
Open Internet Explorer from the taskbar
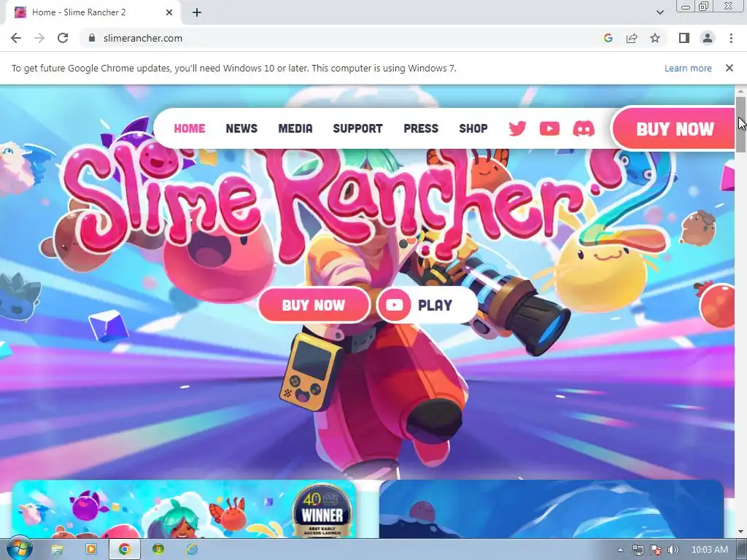point(192,550)
